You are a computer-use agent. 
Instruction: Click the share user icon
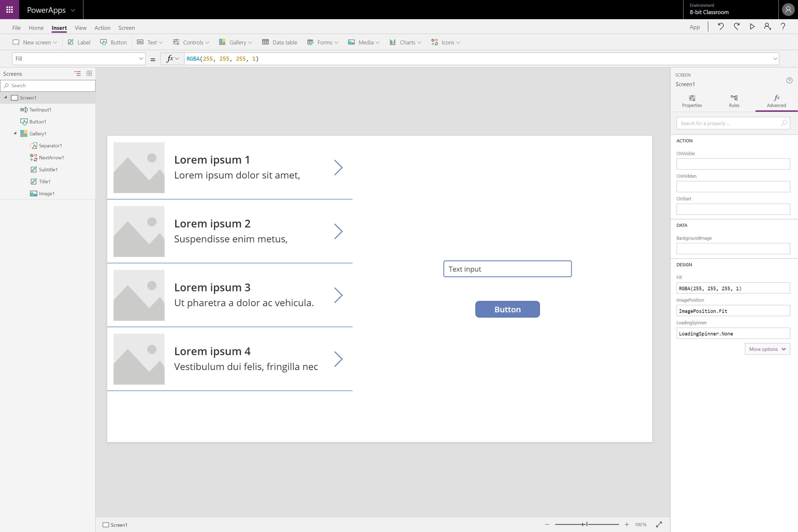point(768,27)
